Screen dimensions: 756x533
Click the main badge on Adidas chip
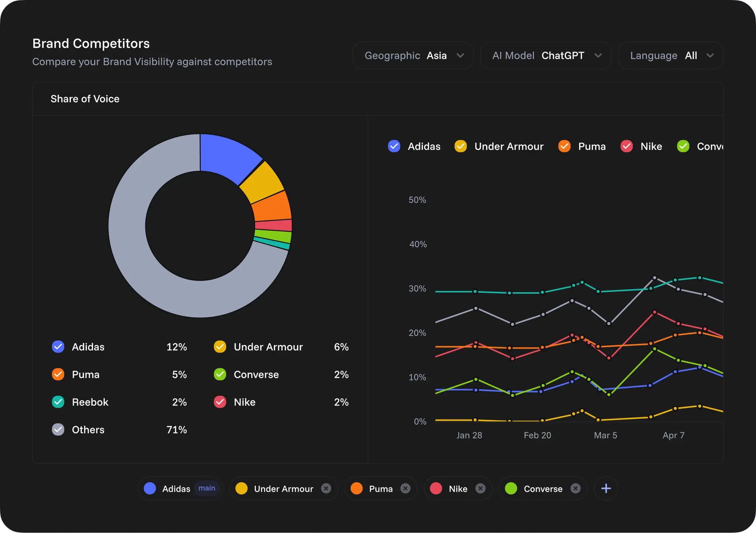click(x=207, y=488)
